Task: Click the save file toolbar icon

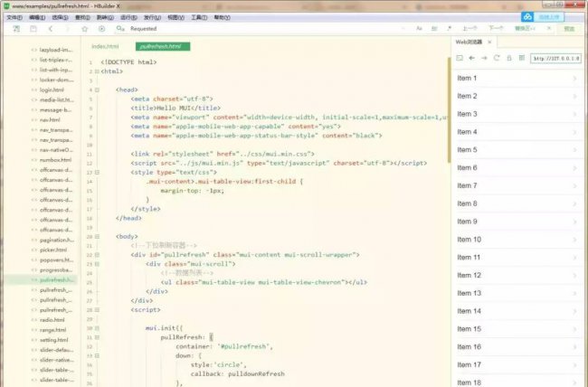Action: (x=33, y=29)
